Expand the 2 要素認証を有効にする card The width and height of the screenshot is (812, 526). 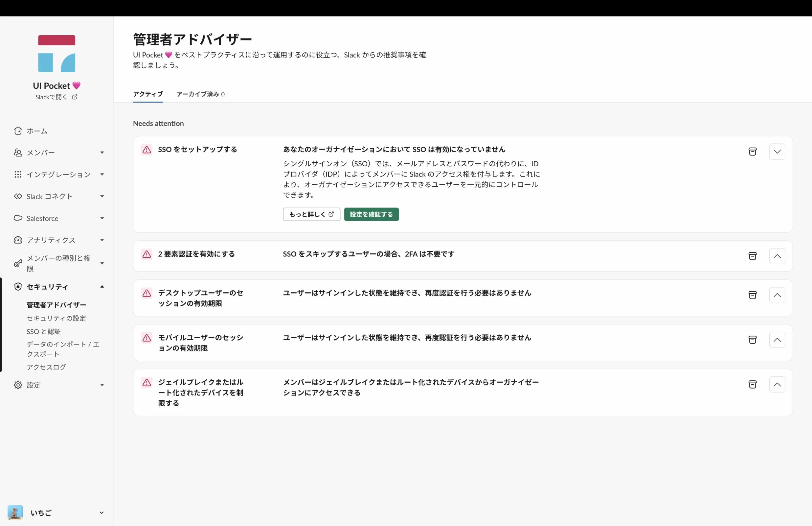coord(777,256)
